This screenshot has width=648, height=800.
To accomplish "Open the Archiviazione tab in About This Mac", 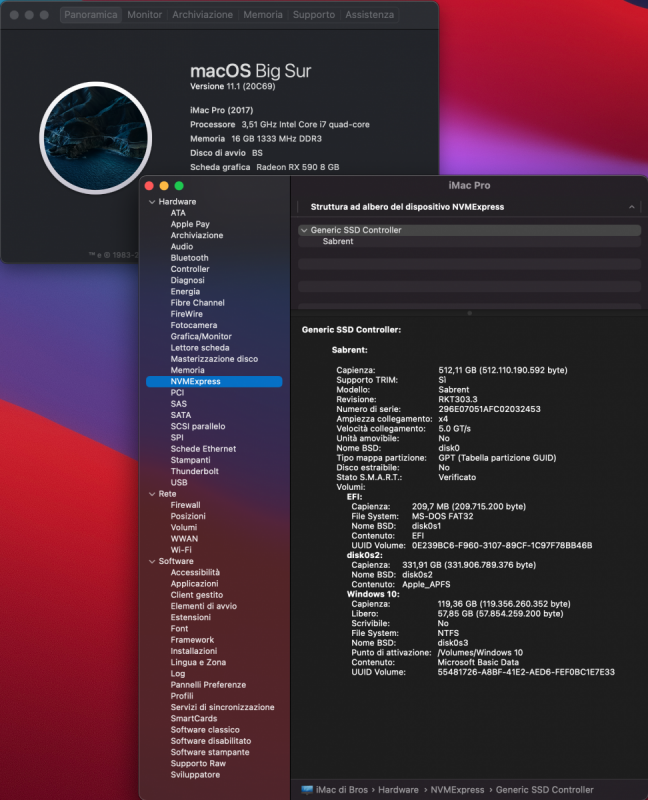I will coord(202,15).
